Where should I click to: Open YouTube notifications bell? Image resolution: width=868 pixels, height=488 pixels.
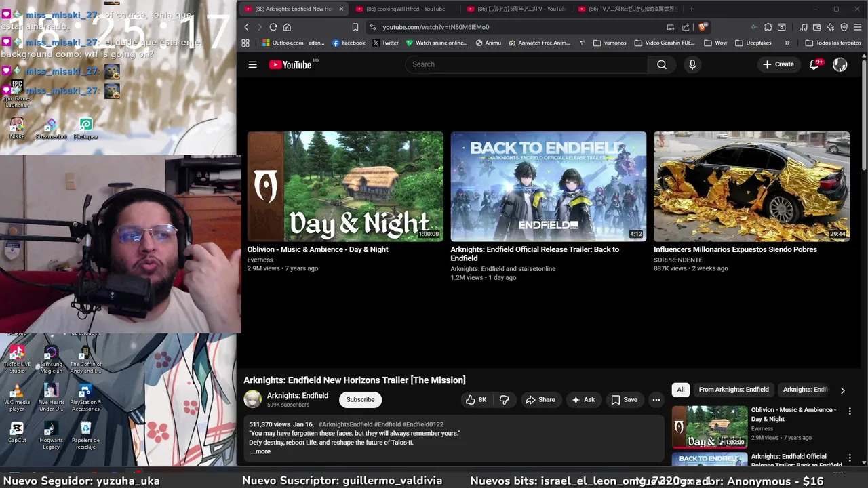pyautogui.click(x=814, y=64)
